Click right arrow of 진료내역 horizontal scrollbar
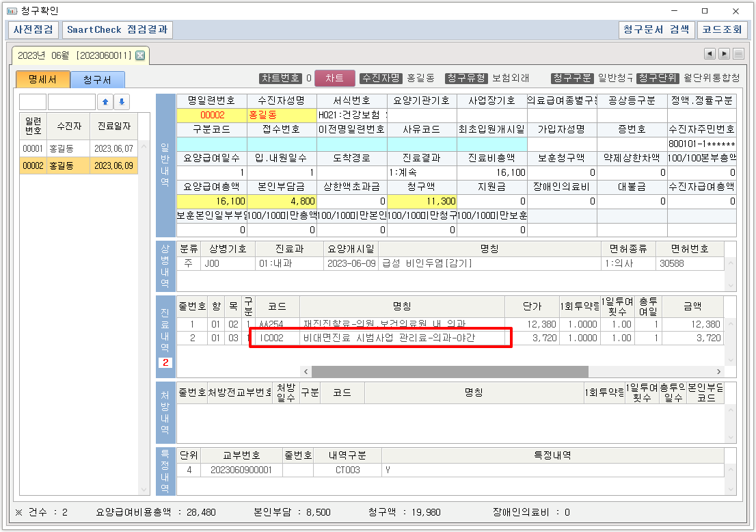Image resolution: width=756 pixels, height=532 pixels. coord(718,371)
